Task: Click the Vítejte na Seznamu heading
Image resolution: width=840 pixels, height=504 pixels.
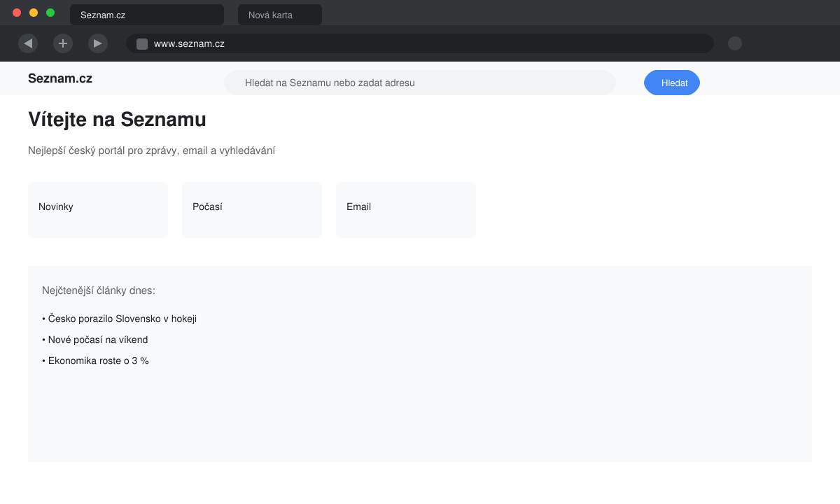Action: point(117,120)
